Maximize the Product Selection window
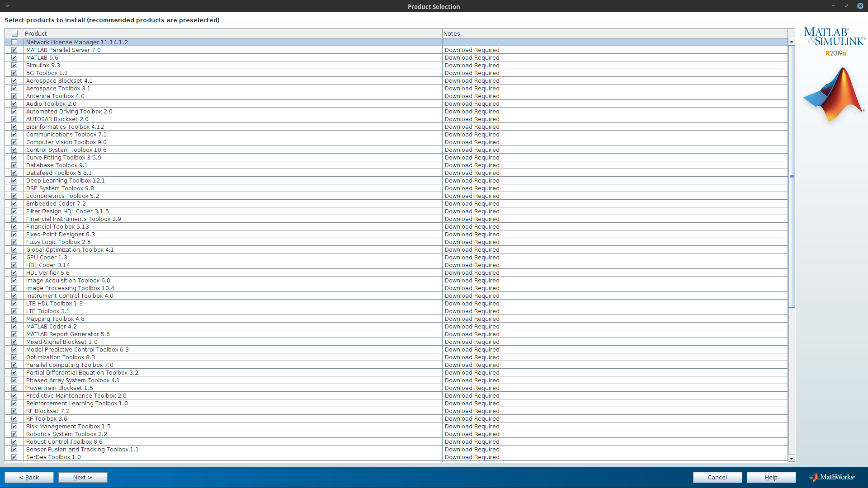Image resolution: width=868 pixels, height=488 pixels. click(847, 6)
